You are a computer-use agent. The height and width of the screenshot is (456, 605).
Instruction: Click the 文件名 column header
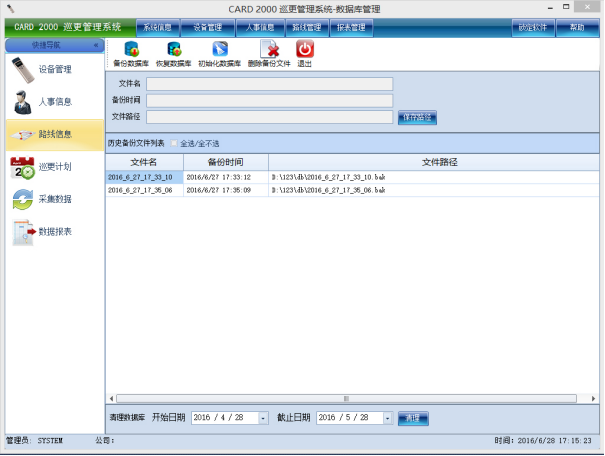tap(144, 162)
